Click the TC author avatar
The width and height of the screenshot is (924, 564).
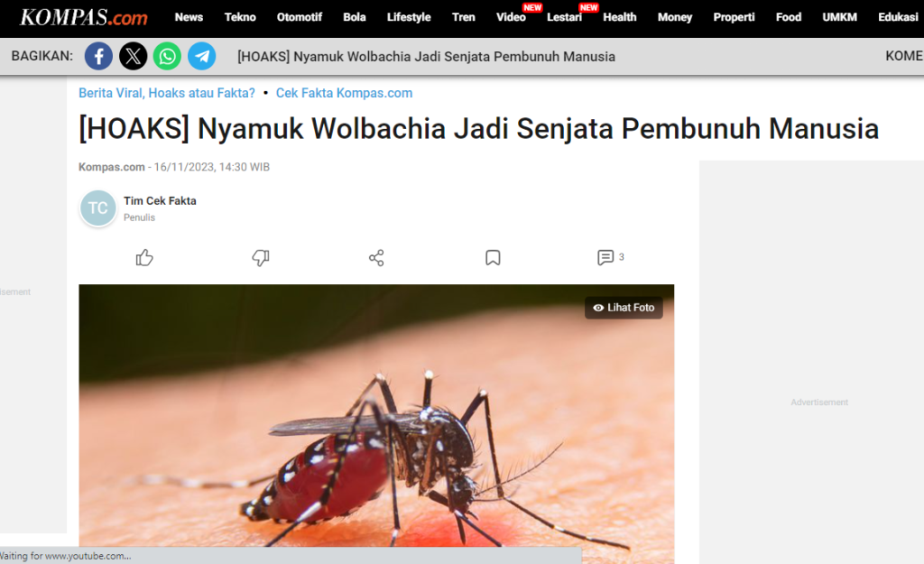point(97,208)
